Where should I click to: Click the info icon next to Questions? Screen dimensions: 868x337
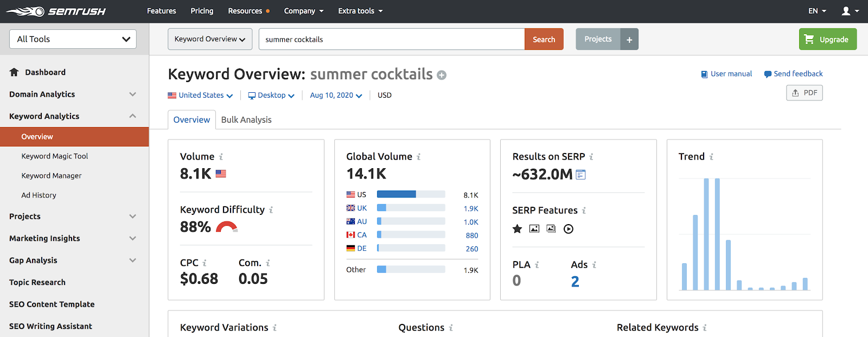click(451, 328)
